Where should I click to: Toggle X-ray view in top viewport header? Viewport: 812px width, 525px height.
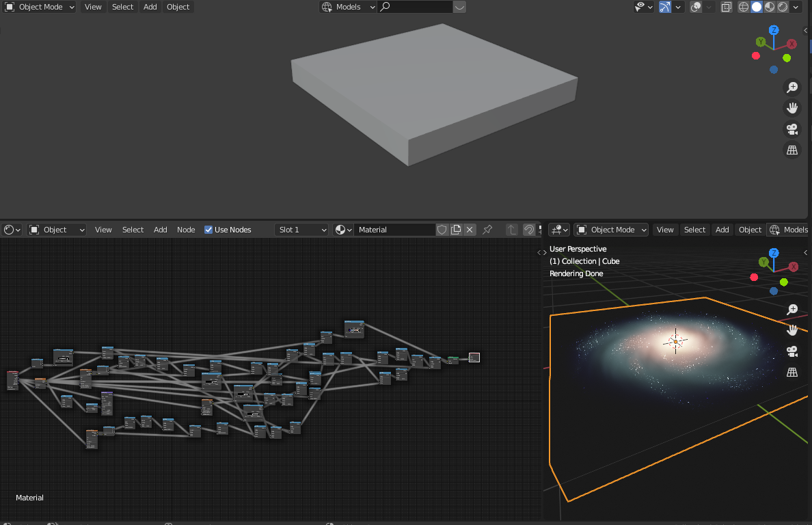tap(727, 7)
